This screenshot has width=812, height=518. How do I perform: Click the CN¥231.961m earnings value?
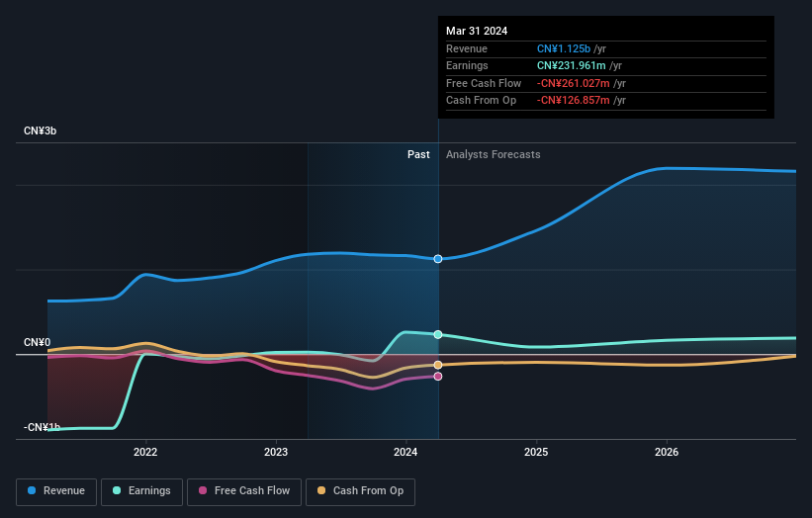[572, 65]
